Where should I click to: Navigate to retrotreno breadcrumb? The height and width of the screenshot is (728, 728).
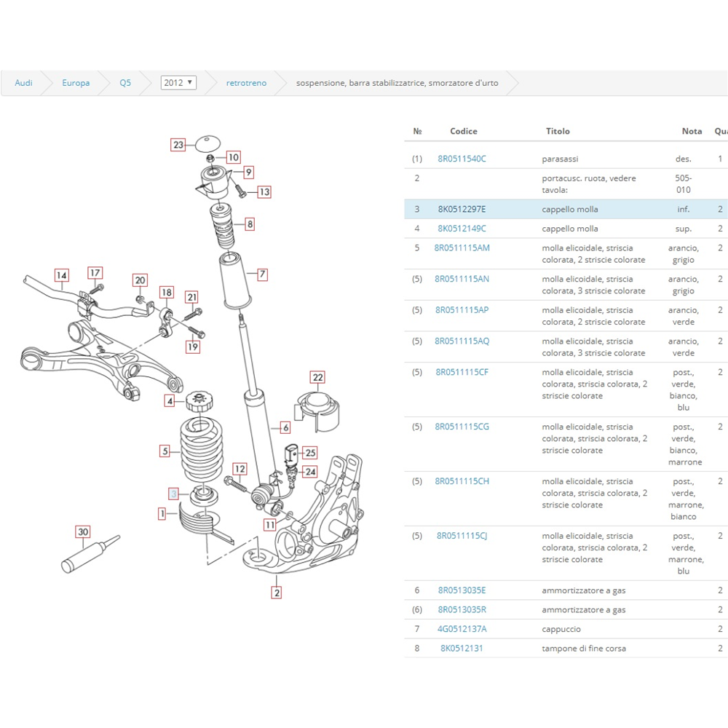(x=246, y=83)
